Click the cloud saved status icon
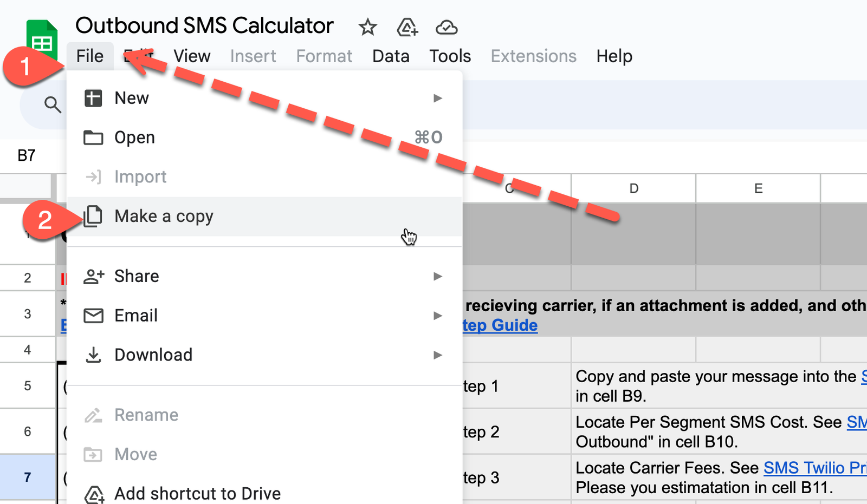 click(x=447, y=27)
